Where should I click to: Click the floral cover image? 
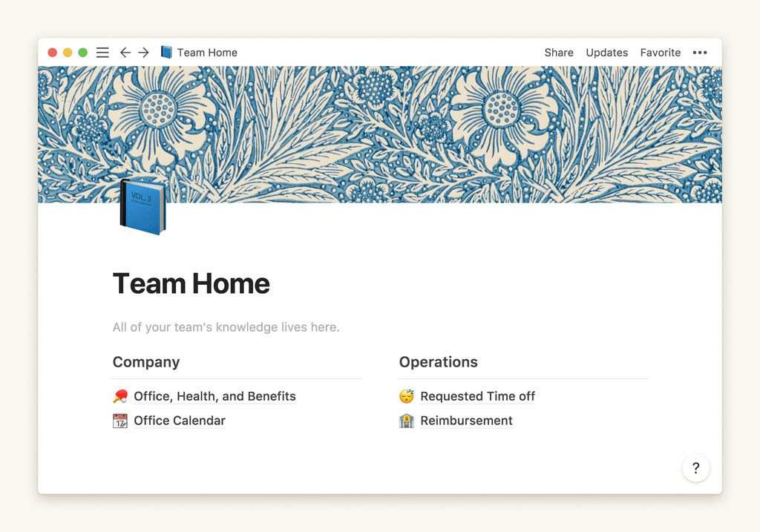(x=380, y=134)
